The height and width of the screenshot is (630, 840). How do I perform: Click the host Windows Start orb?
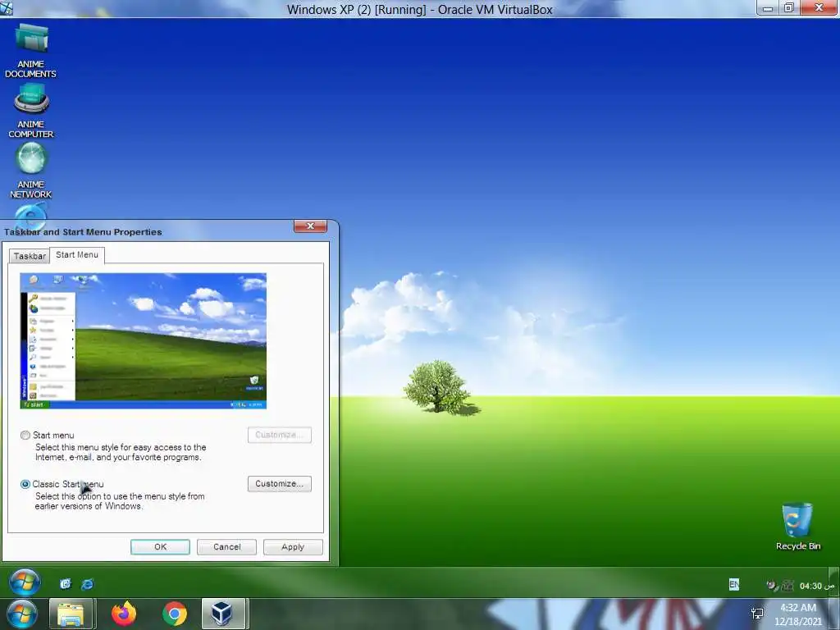click(22, 614)
